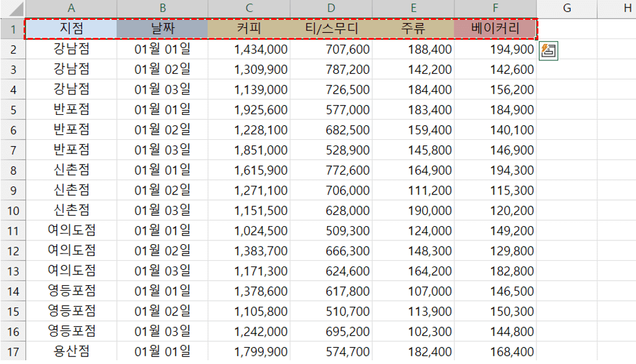Select the 용산점 cell in row 17
This screenshot has width=636, height=364.
click(x=71, y=352)
